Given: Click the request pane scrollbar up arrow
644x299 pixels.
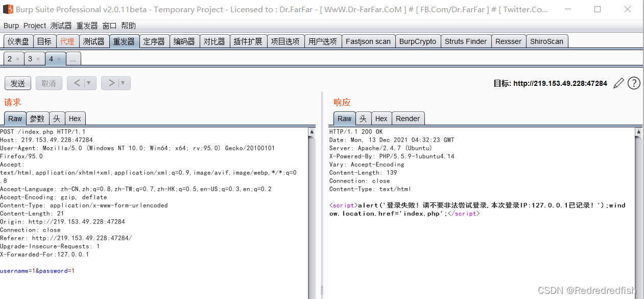Looking at the screenshot, I should (x=312, y=132).
